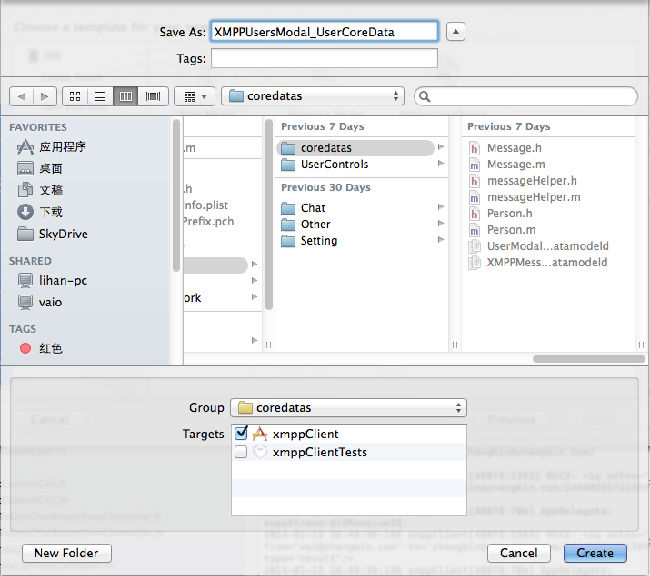
Task: Click the Tags input field
Action: pos(324,59)
